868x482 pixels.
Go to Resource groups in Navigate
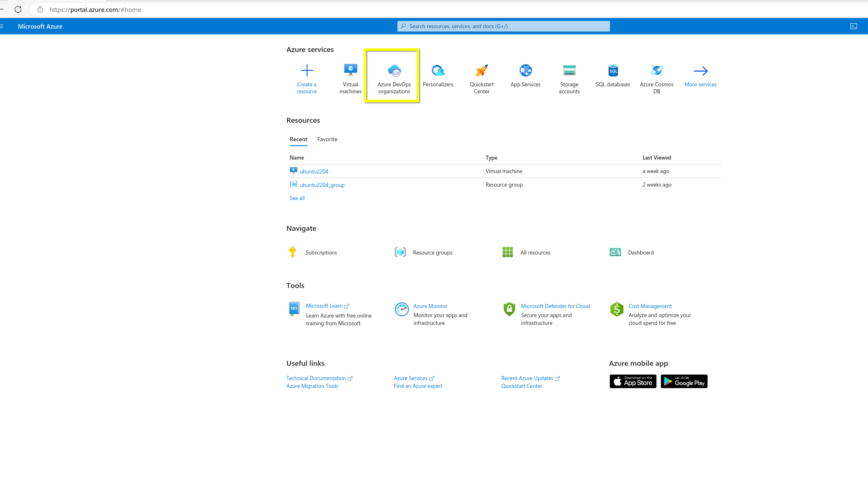[x=433, y=252]
